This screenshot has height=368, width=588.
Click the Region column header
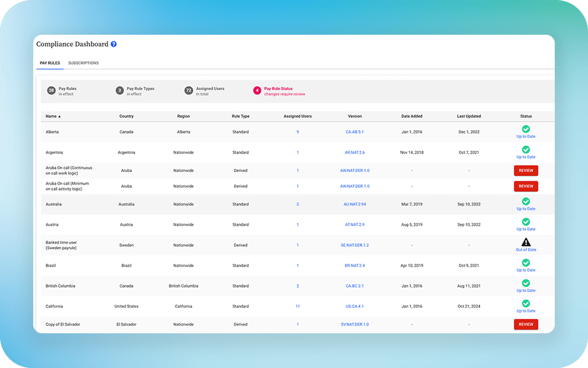click(183, 116)
